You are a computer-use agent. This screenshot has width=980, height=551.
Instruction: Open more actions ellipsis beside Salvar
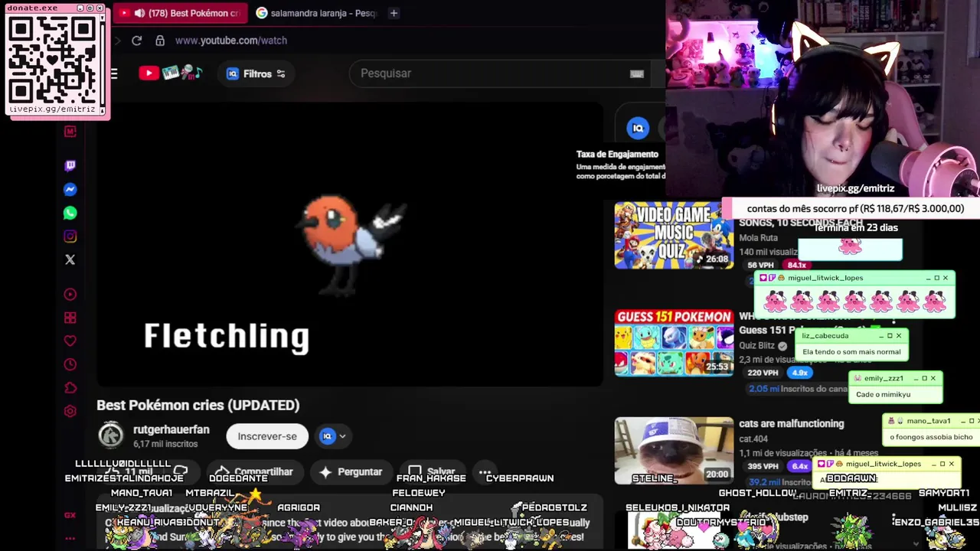coord(485,471)
